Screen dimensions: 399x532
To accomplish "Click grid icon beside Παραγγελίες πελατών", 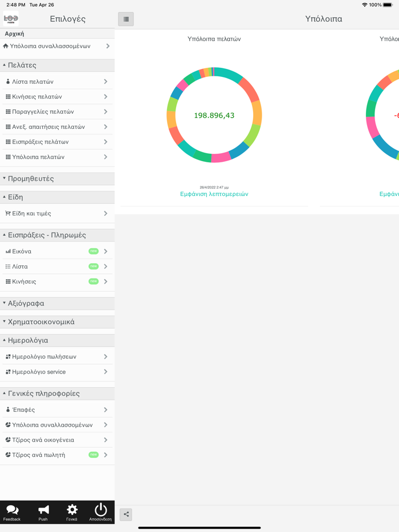I will [8, 112].
